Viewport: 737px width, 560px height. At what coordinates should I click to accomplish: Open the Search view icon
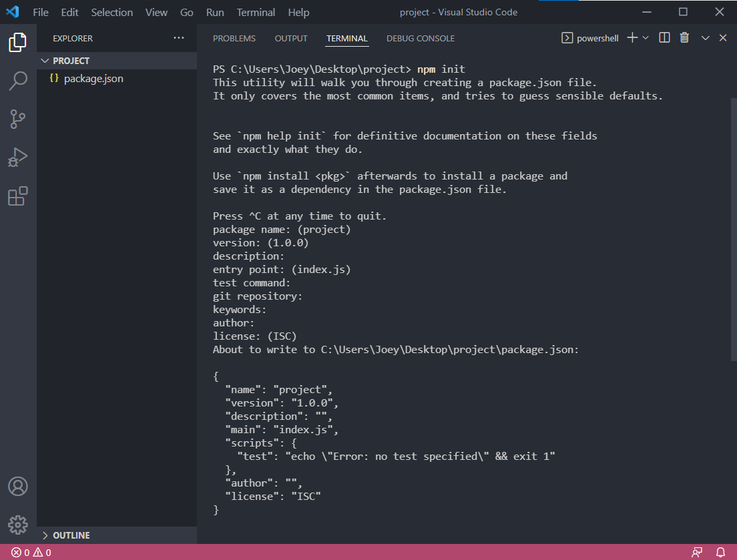click(18, 81)
